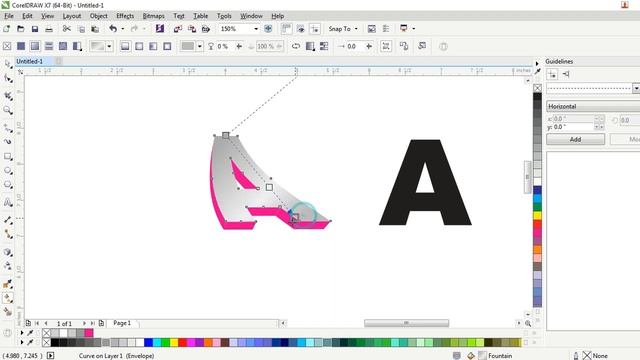Select the Drop Shadow effects tool

(8, 252)
